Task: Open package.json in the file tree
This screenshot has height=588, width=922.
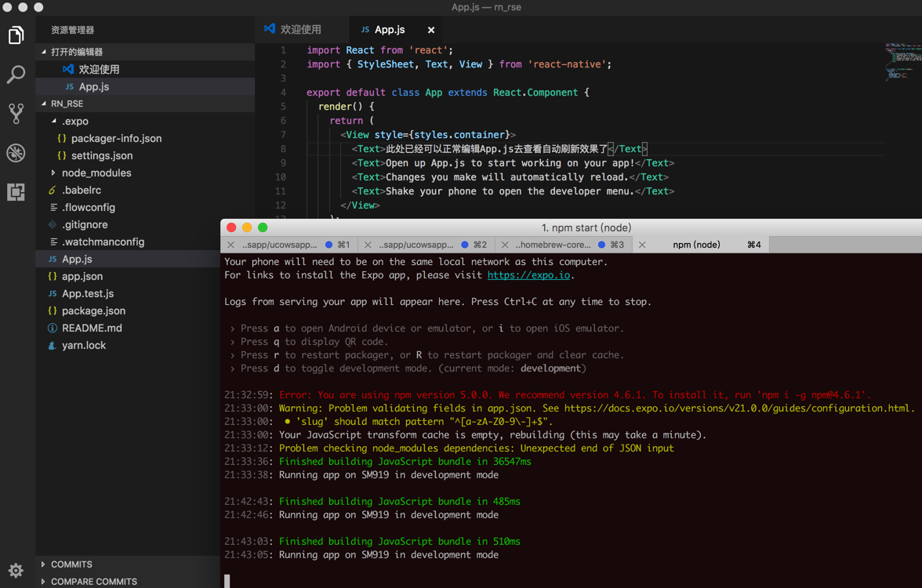Action: (93, 310)
